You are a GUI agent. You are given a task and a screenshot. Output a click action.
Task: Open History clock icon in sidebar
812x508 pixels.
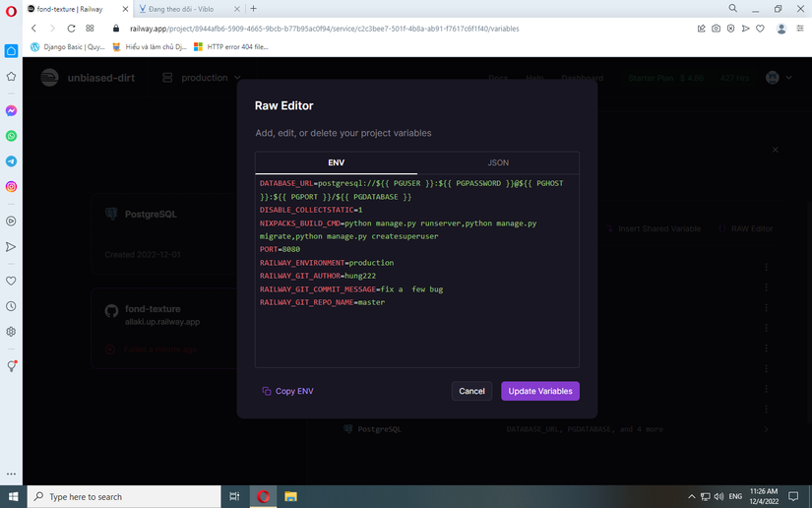click(11, 306)
